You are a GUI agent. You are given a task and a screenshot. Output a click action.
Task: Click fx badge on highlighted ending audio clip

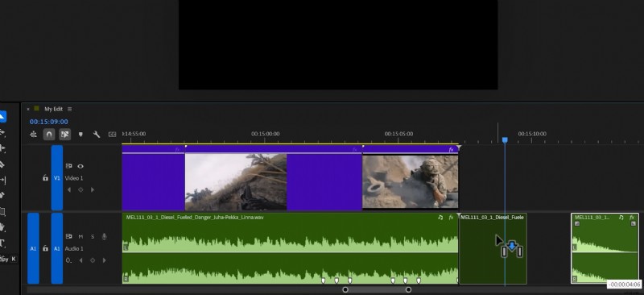pyautogui.click(x=632, y=218)
